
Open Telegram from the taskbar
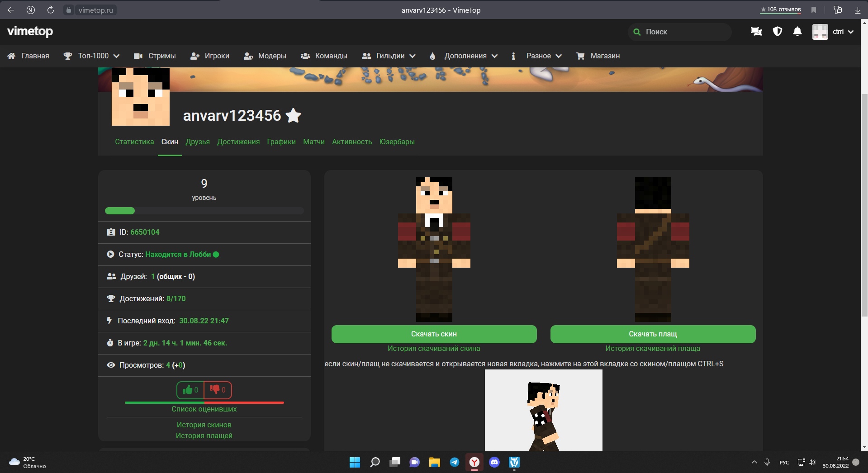coord(455,462)
